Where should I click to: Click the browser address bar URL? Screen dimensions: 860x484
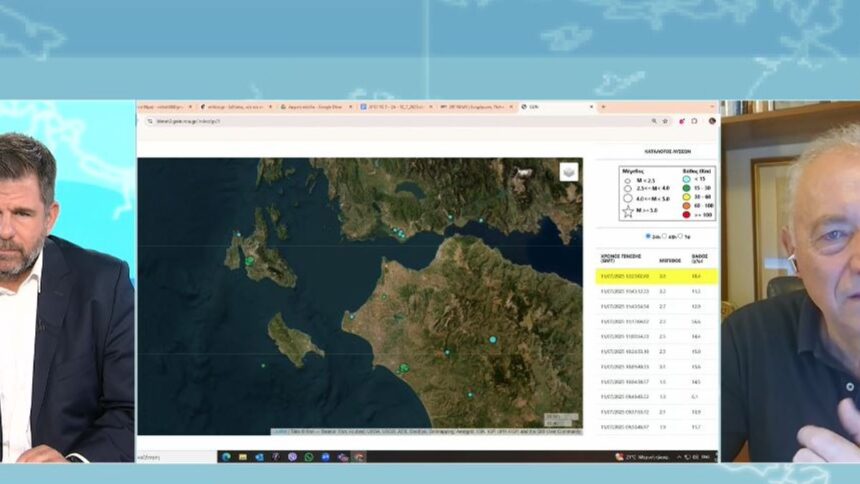pos(188,121)
